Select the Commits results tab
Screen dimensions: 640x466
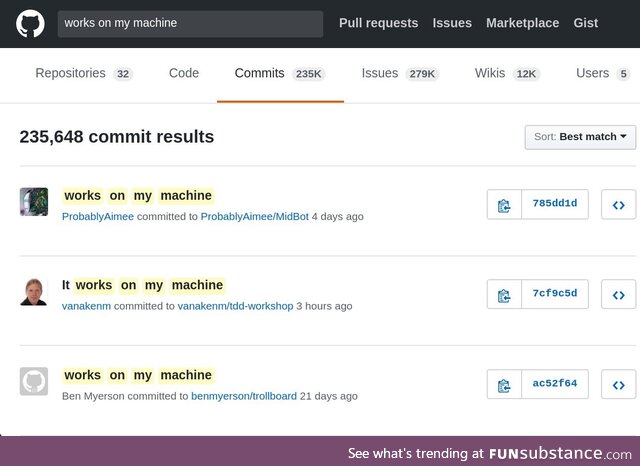pos(280,73)
